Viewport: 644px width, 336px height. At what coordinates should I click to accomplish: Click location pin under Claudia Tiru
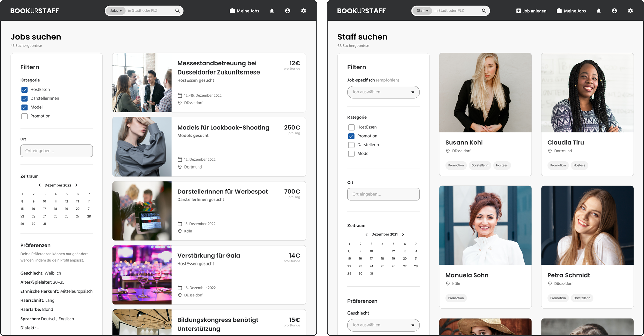550,151
